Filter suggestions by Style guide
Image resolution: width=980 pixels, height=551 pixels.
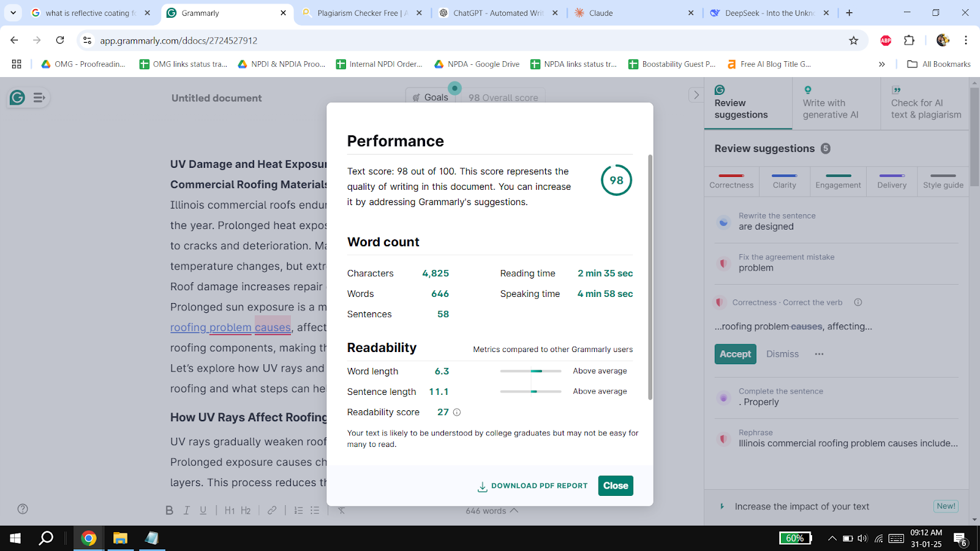pyautogui.click(x=943, y=182)
